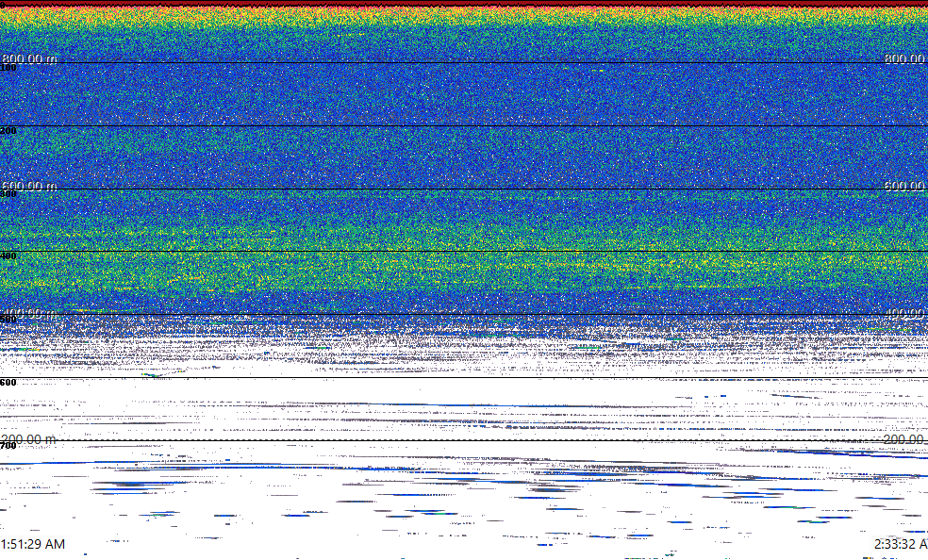Select the 500 depth line label
This screenshot has height=560, width=928.
8,320
